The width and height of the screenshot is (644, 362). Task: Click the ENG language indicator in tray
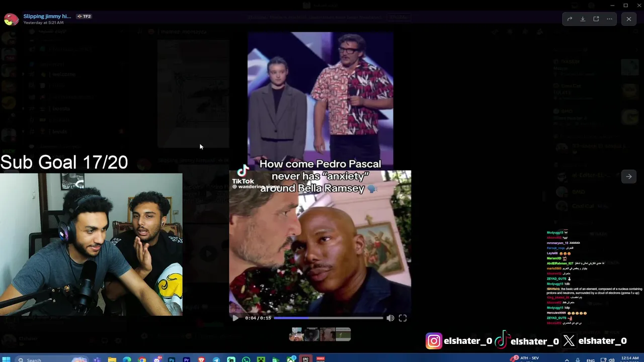point(591,360)
